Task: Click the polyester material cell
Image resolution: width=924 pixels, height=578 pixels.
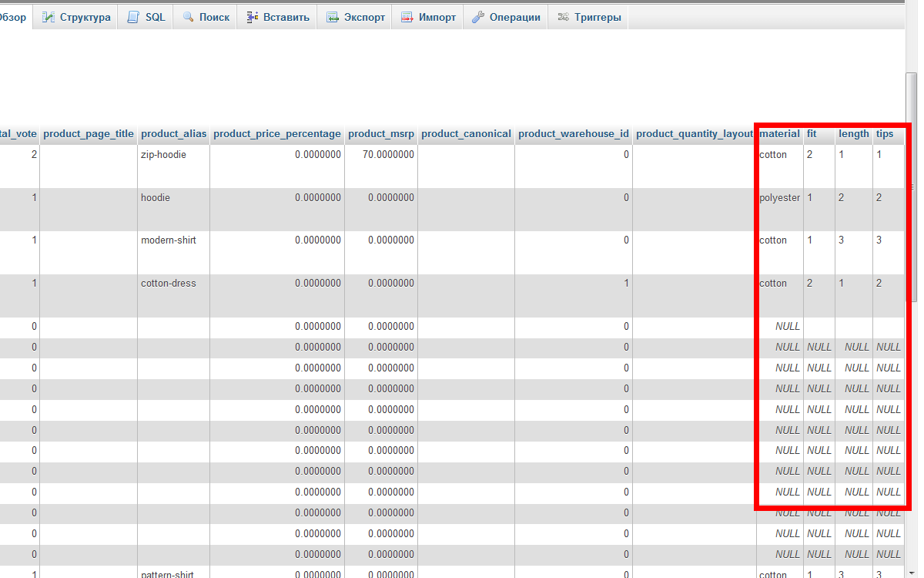Action: point(779,198)
